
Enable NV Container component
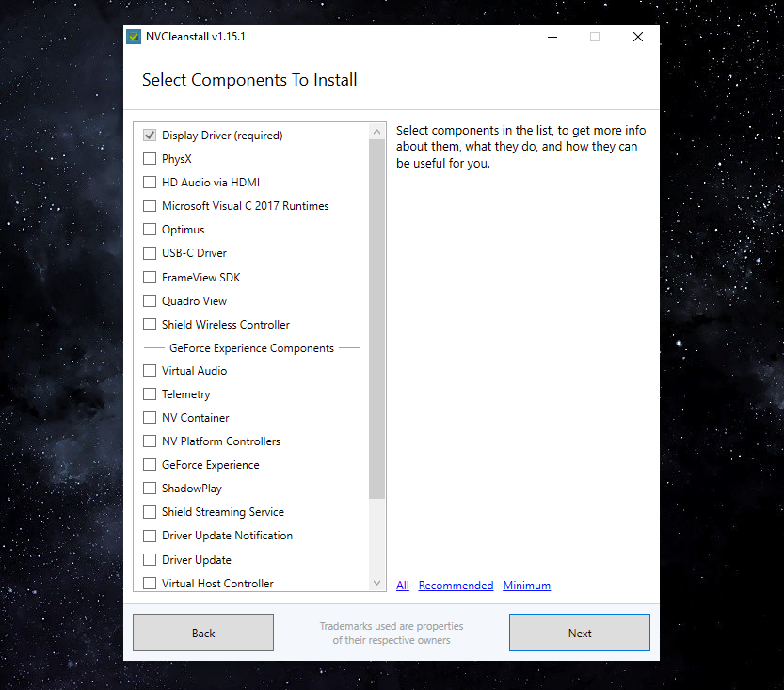150,418
